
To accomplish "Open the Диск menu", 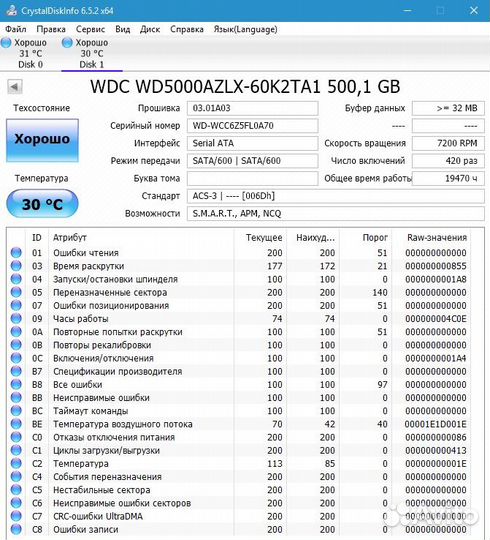I will coord(150,29).
